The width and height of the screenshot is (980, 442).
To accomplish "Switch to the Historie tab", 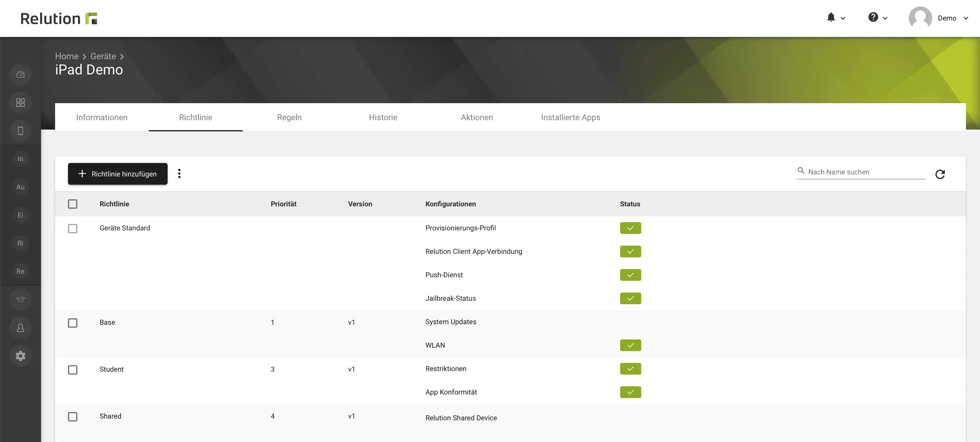I will (x=383, y=118).
